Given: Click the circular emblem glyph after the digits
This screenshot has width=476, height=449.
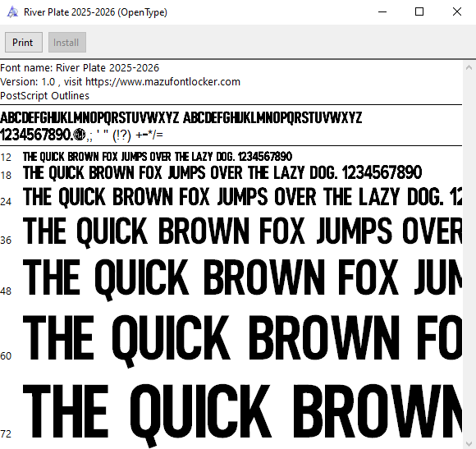Looking at the screenshot, I should (x=80, y=135).
